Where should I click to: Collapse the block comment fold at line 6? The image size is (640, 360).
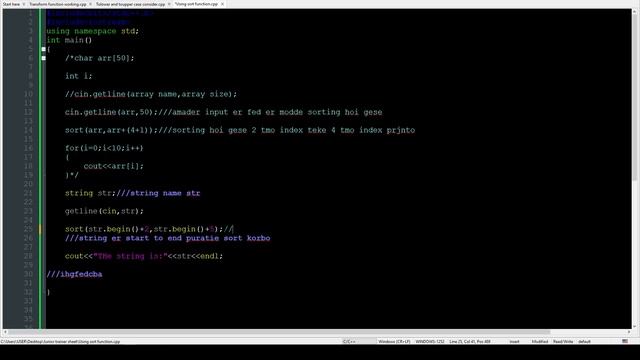[44, 58]
